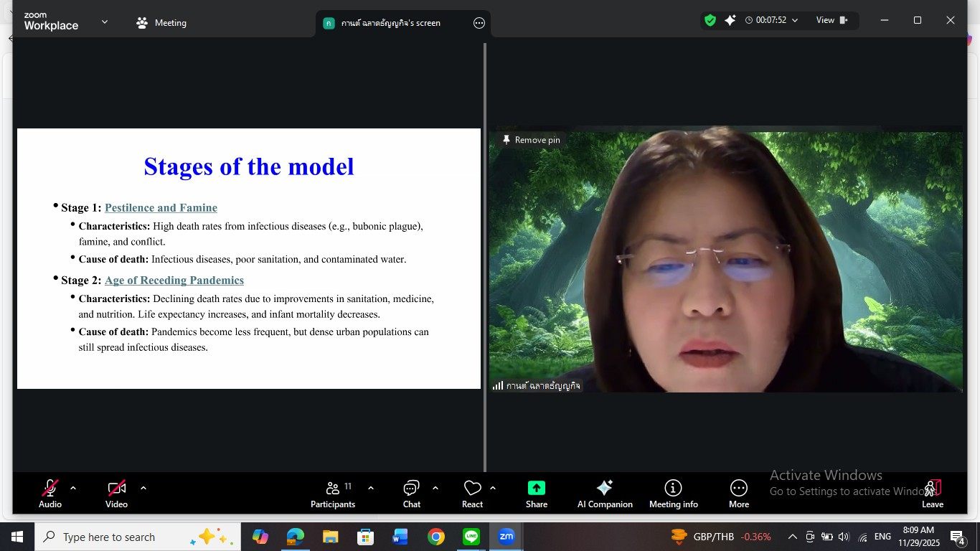Remove pin from the speaker video
The image size is (980, 551).
click(x=531, y=140)
